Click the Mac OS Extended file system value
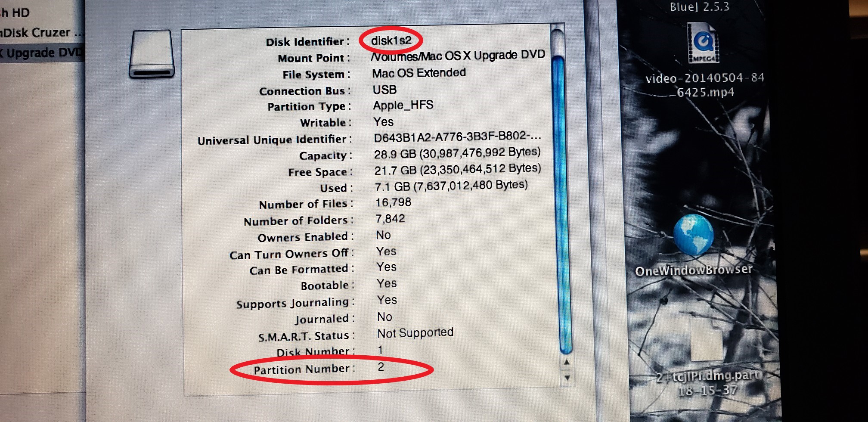This screenshot has width=868, height=422. click(419, 73)
